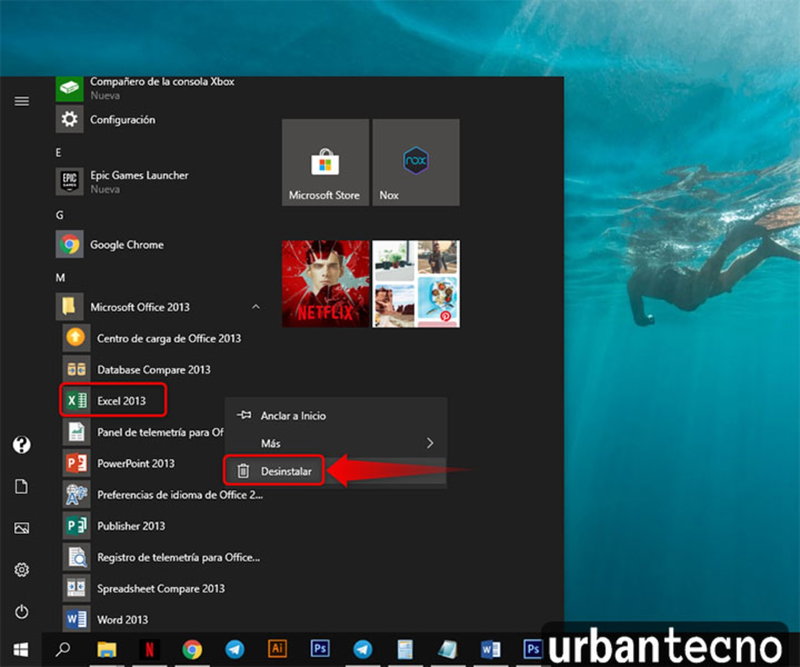The image size is (800, 667).
Task: Open the notepad document icon in taskbar
Action: [x=405, y=650]
